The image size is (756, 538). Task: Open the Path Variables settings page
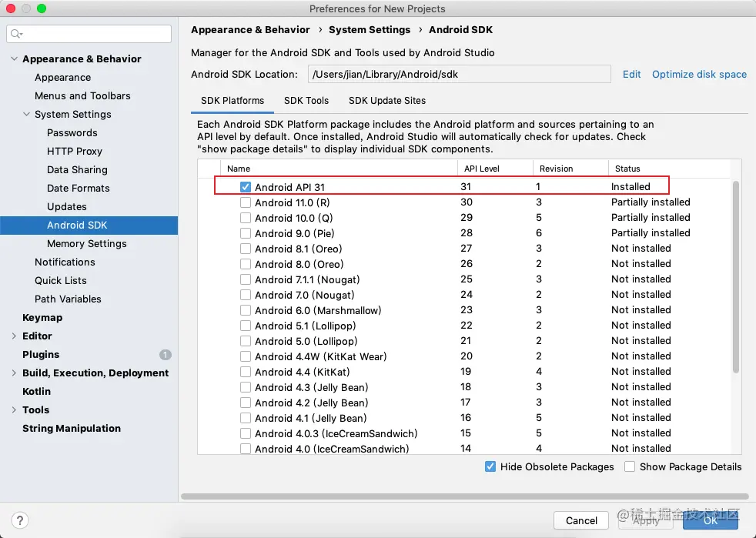point(68,299)
